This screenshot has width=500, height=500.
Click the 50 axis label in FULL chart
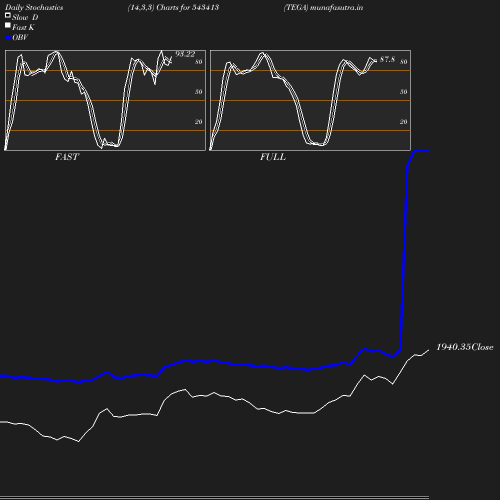coord(404,92)
